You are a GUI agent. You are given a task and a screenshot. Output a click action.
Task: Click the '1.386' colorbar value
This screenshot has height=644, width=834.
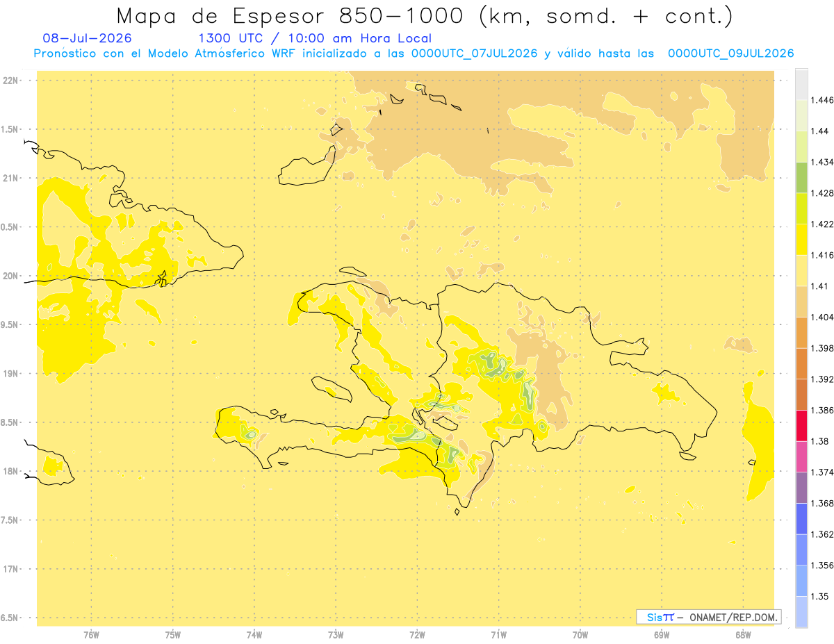(824, 410)
